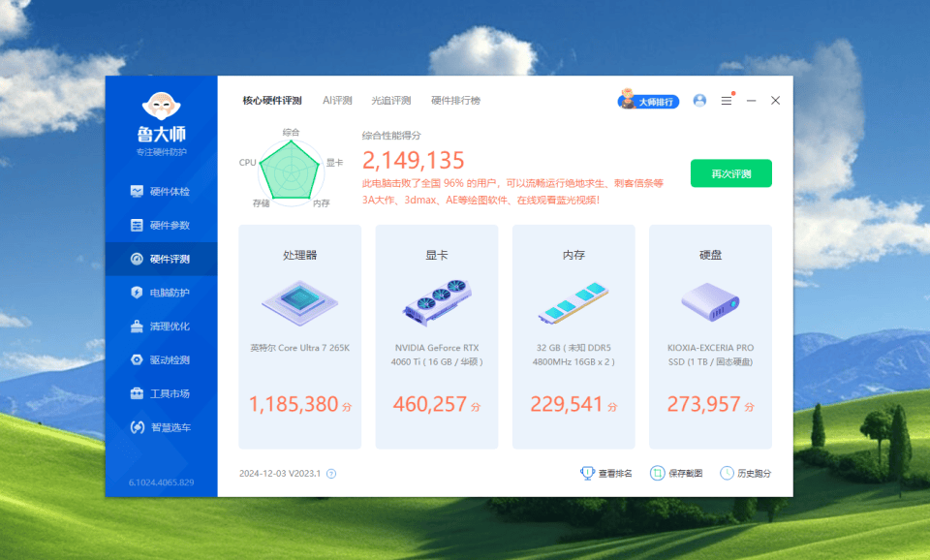Click the 处理器 card heading
The height and width of the screenshot is (560, 930).
(300, 255)
